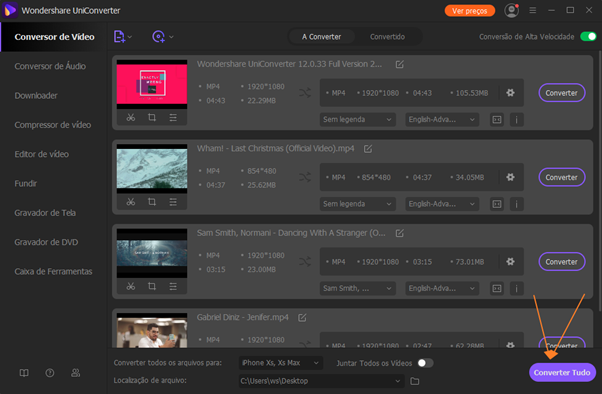Open Caixa de Ferramentas section
Viewport: 602px width, 394px height.
coord(53,271)
